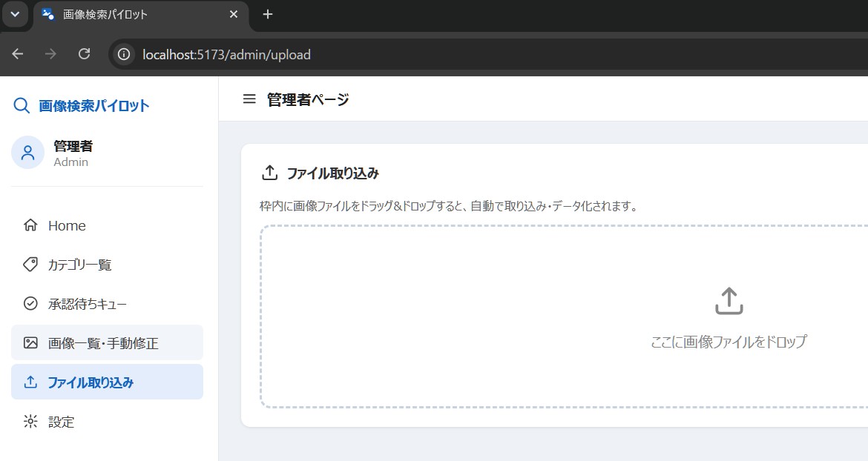Viewport: 868px width, 461px height.
Task: Focus the localhost:5173/admin/upload address field
Action: 487,54
